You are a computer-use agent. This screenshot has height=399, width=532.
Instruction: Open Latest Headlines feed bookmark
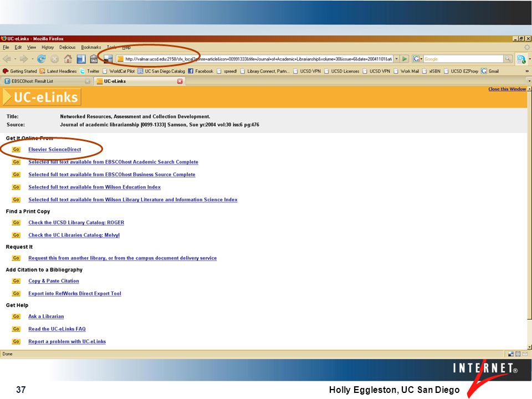tap(58, 71)
